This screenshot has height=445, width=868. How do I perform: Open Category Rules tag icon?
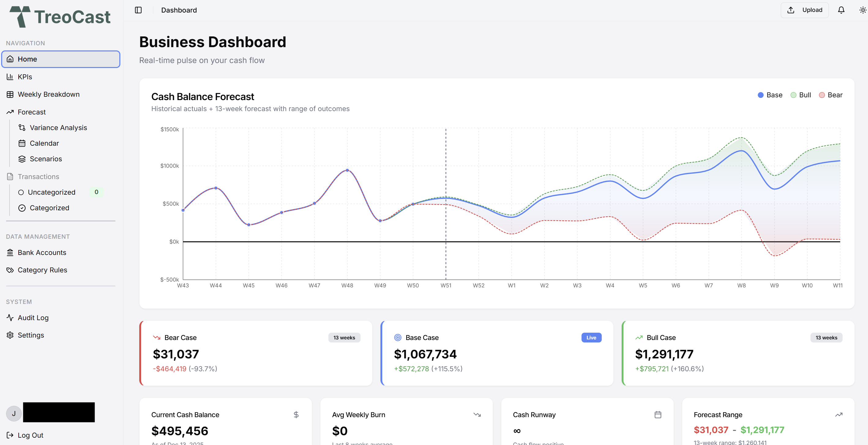coord(10,270)
